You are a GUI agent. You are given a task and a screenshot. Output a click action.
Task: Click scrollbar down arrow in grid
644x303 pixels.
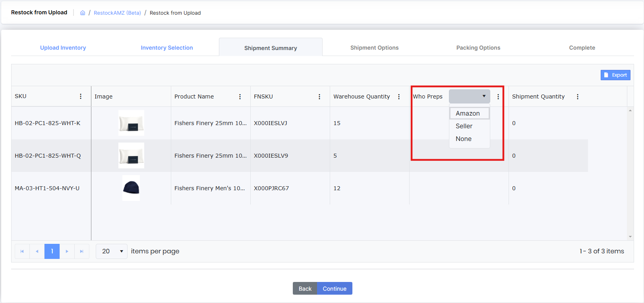[630, 237]
